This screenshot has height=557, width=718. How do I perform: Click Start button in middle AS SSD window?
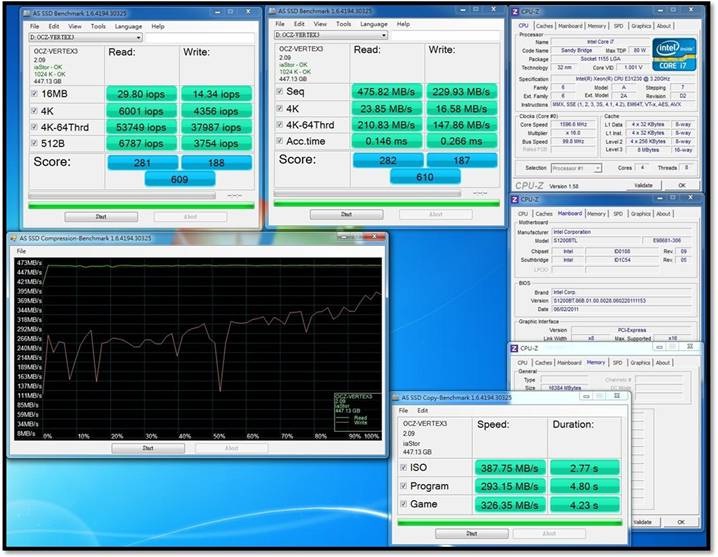[x=347, y=214]
